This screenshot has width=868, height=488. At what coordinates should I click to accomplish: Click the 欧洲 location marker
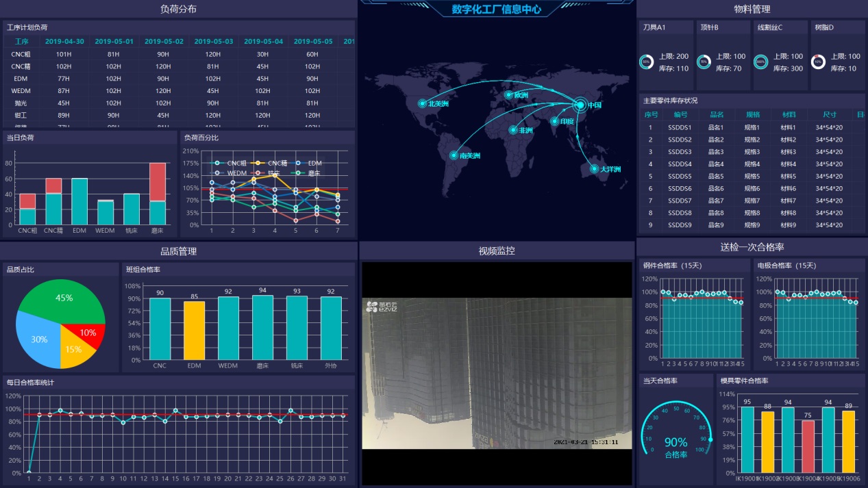pyautogui.click(x=508, y=95)
